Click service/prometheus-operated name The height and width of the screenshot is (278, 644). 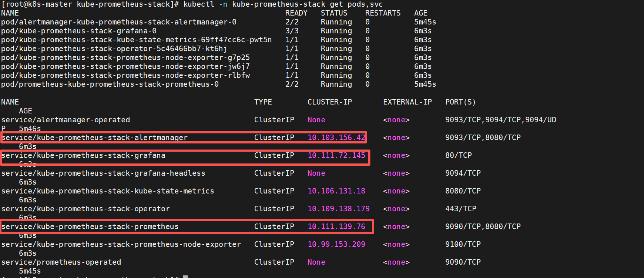pyautogui.click(x=61, y=262)
